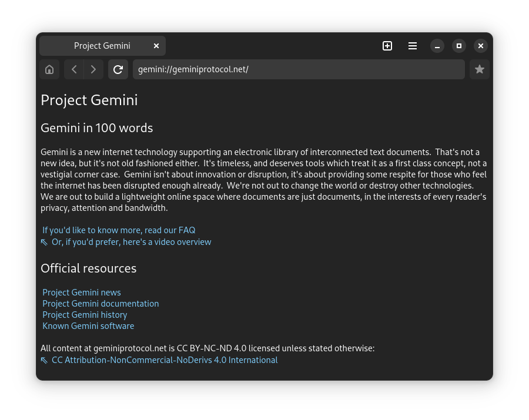This screenshot has height=420, width=529.
Task: Open the CC Attribution-NonCommercial-NoDerivs license link
Action: pos(165,360)
